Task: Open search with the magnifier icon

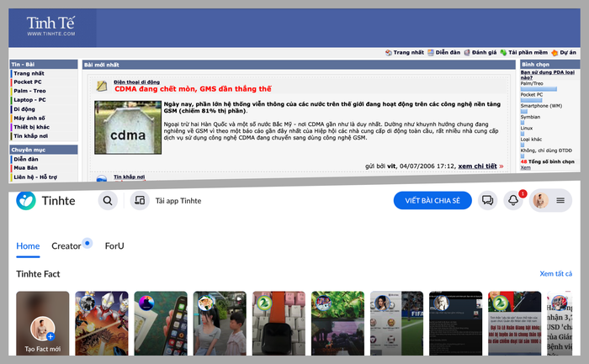Action: (108, 201)
